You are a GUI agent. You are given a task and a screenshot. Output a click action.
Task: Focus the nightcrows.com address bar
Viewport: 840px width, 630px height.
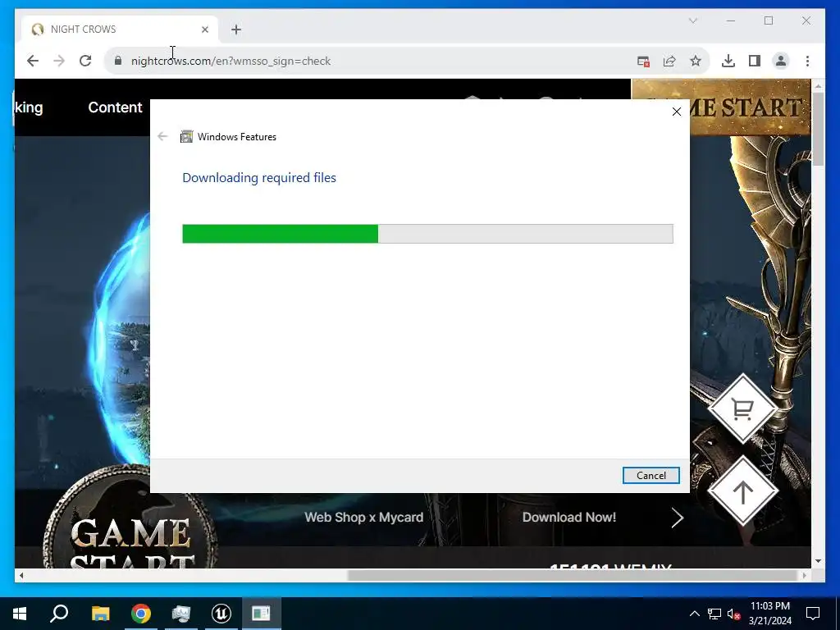pyautogui.click(x=370, y=61)
